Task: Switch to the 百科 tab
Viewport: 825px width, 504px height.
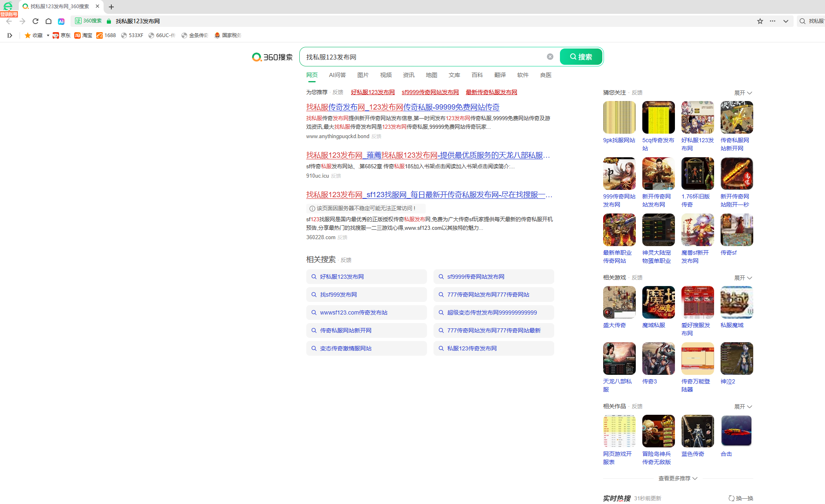Action: pyautogui.click(x=477, y=75)
